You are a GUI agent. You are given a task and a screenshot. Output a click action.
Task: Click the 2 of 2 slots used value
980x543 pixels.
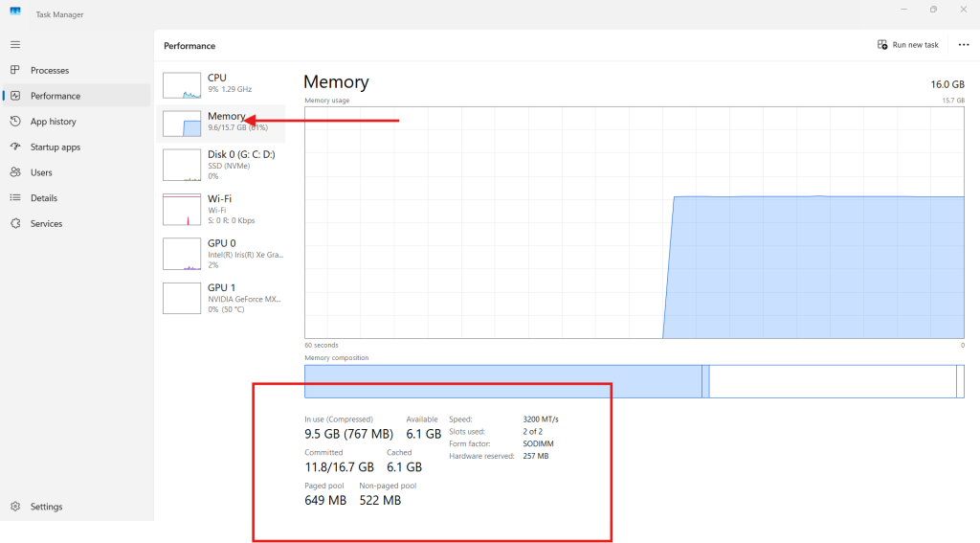click(532, 432)
